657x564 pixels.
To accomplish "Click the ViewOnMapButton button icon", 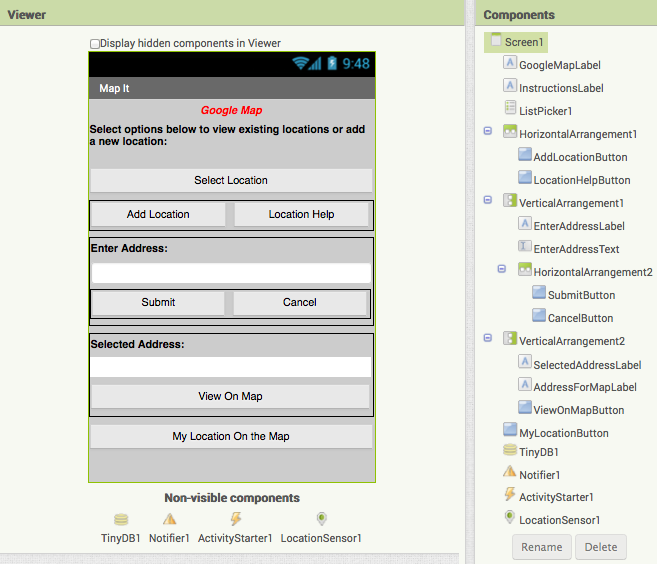I will tap(525, 407).
